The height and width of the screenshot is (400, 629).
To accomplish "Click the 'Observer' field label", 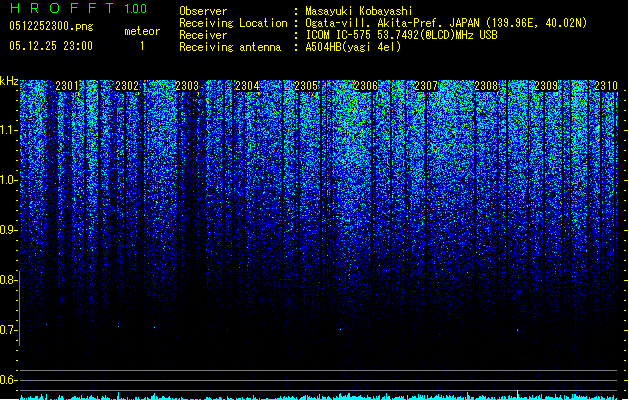I will pyautogui.click(x=203, y=11).
